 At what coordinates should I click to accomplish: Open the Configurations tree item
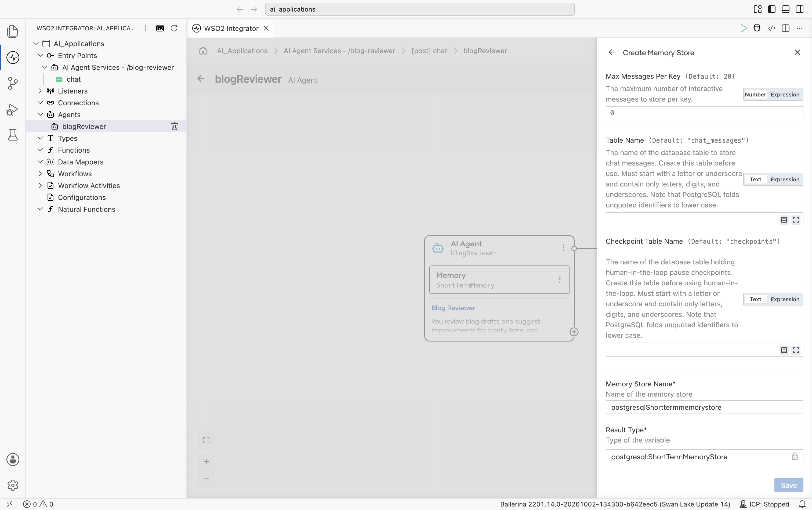pyautogui.click(x=82, y=197)
